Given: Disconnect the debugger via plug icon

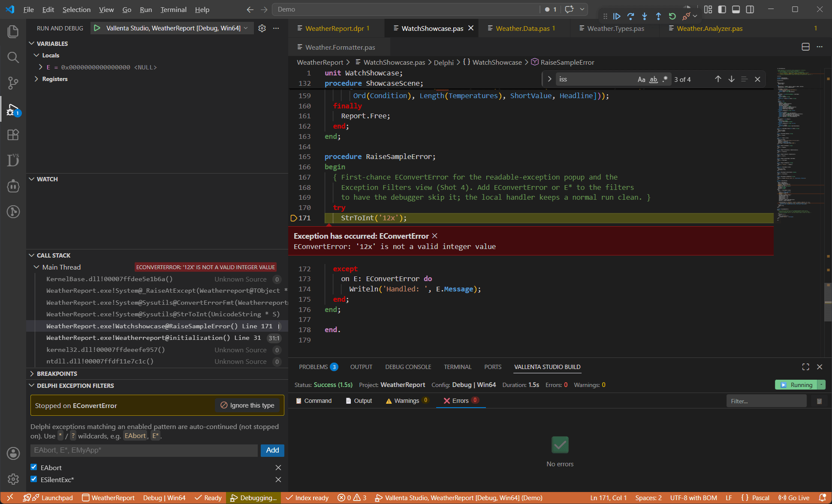Looking at the screenshot, I should pyautogui.click(x=686, y=16).
